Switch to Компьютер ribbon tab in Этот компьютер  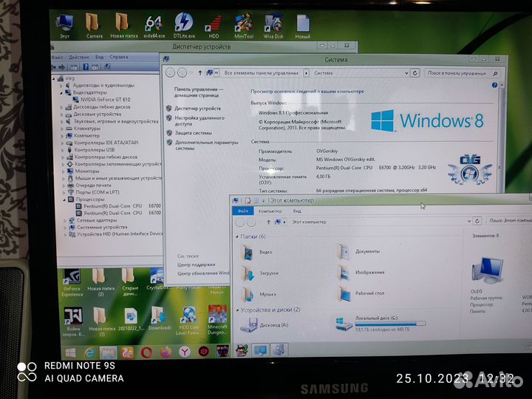coord(270,211)
